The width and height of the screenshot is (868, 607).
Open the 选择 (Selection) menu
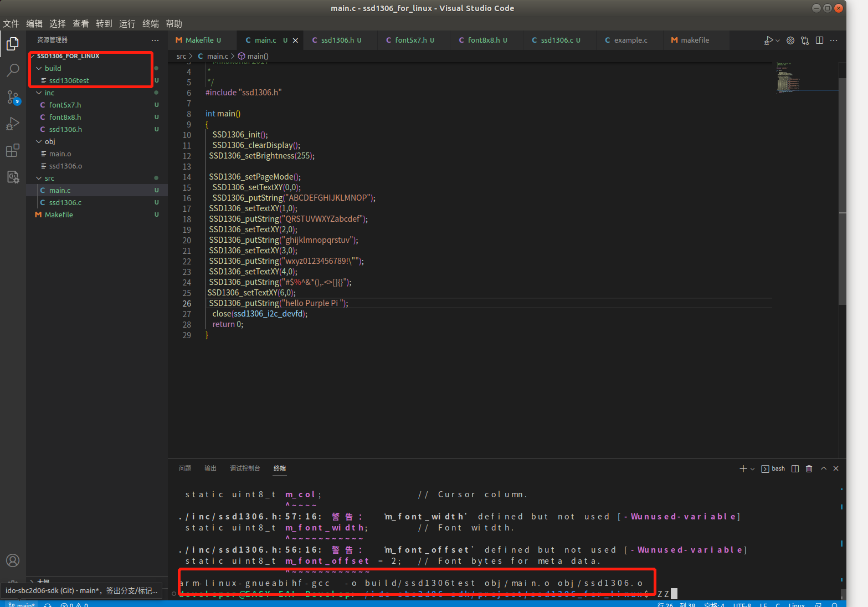[x=58, y=23]
